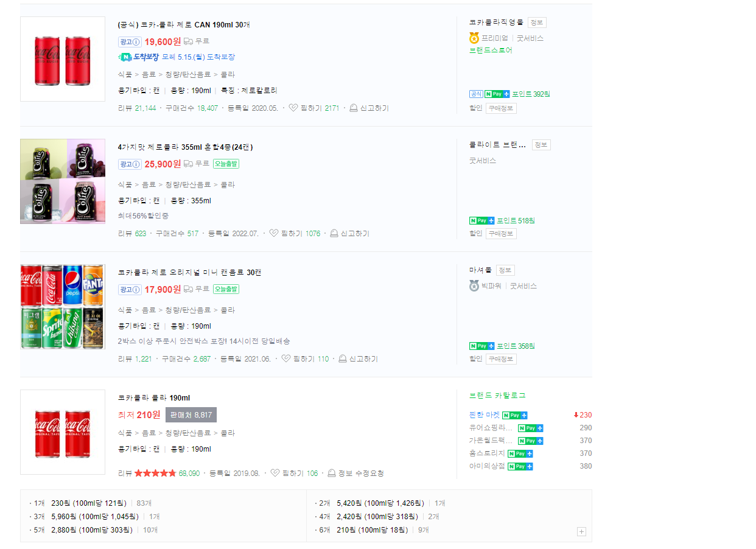Open the 브랜드 카탈로그 link
The image size is (756, 549).
pyautogui.click(x=497, y=396)
